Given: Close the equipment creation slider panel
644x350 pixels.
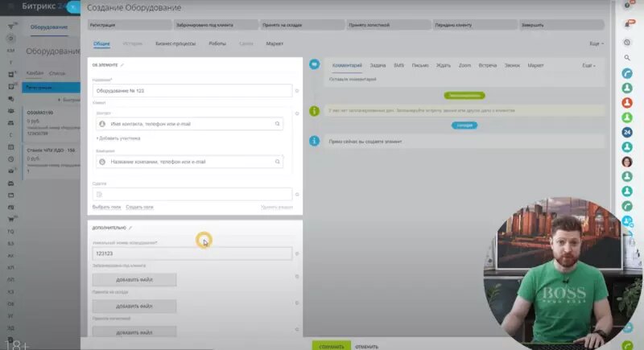Looking at the screenshot, I should [x=73, y=7].
